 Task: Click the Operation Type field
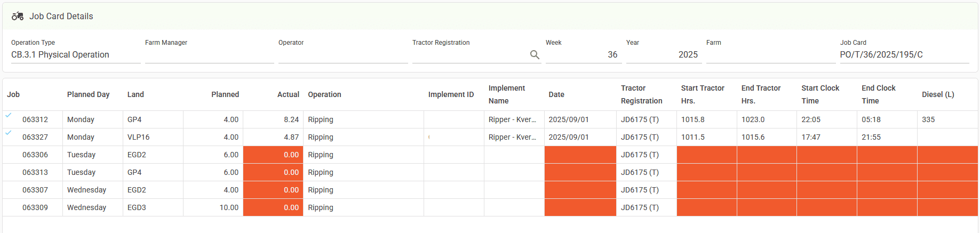pyautogui.click(x=75, y=55)
